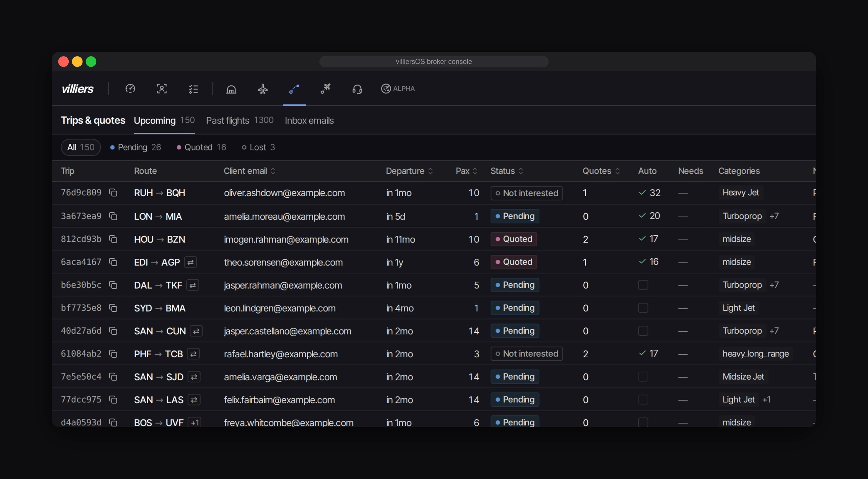This screenshot has height=479, width=868.
Task: Copy trip ID 812cd93b
Action: (113, 239)
